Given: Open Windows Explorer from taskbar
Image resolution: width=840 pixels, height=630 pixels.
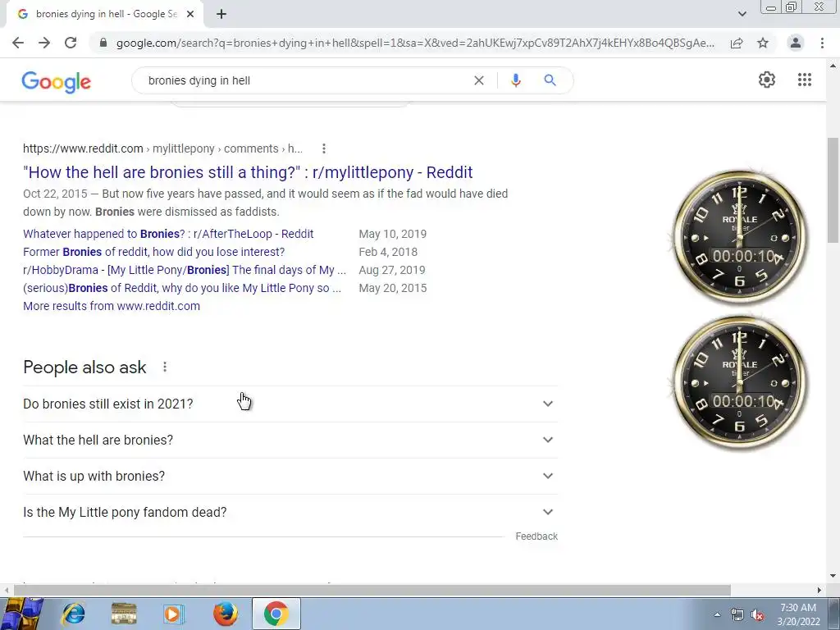Looking at the screenshot, I should tap(124, 614).
